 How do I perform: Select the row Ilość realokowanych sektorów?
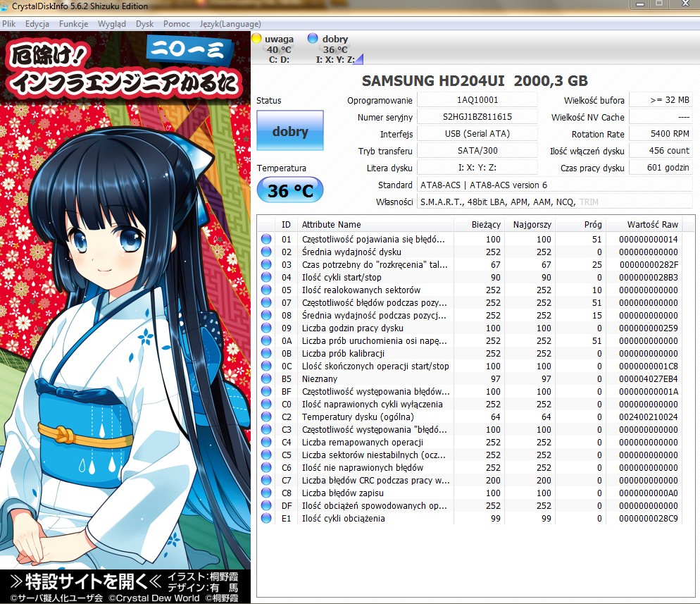tap(470, 290)
